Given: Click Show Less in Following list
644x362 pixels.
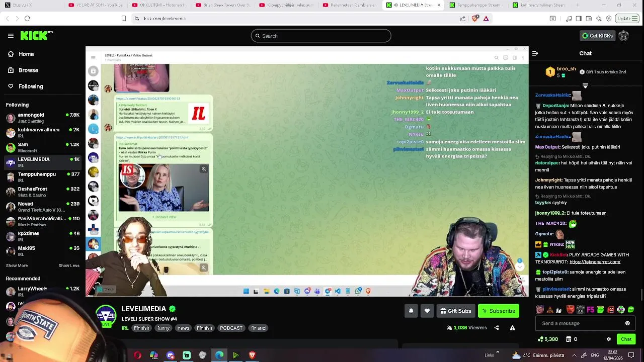Looking at the screenshot, I should coord(69,265).
